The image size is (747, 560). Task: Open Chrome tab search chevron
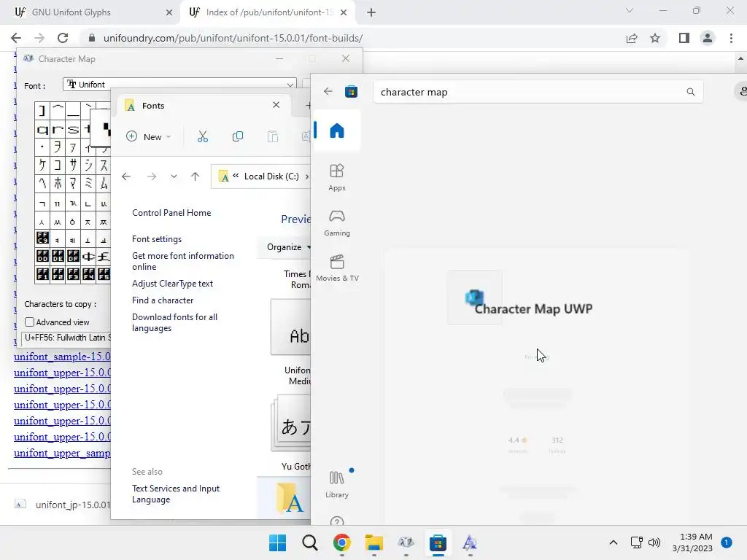(630, 10)
